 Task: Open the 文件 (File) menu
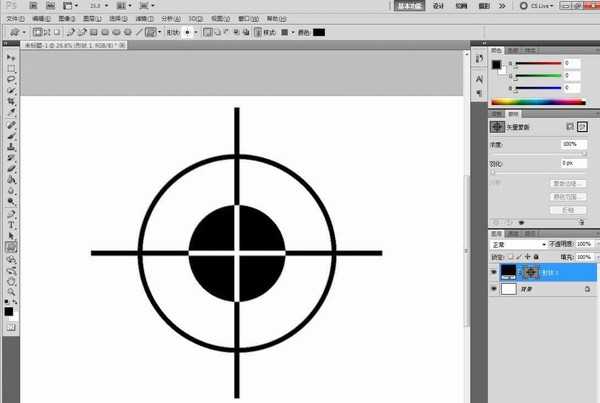[12, 19]
